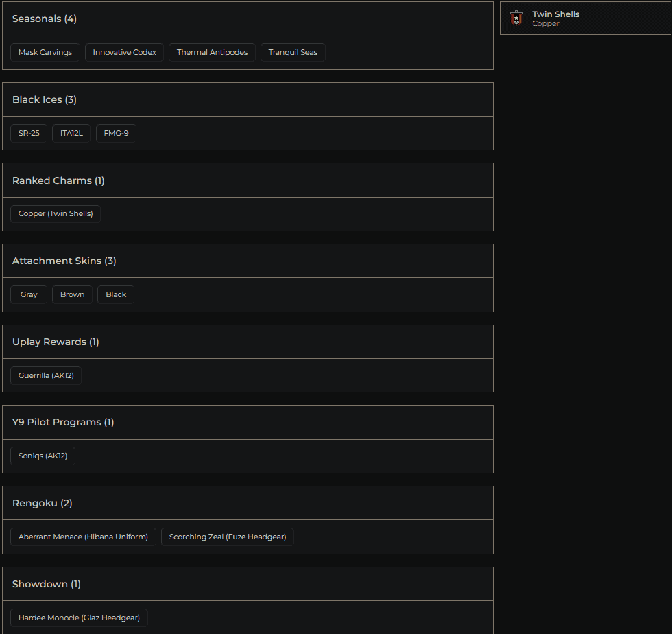Choose the ITA12L Black Ice skin
The width and height of the screenshot is (672, 634).
point(71,133)
